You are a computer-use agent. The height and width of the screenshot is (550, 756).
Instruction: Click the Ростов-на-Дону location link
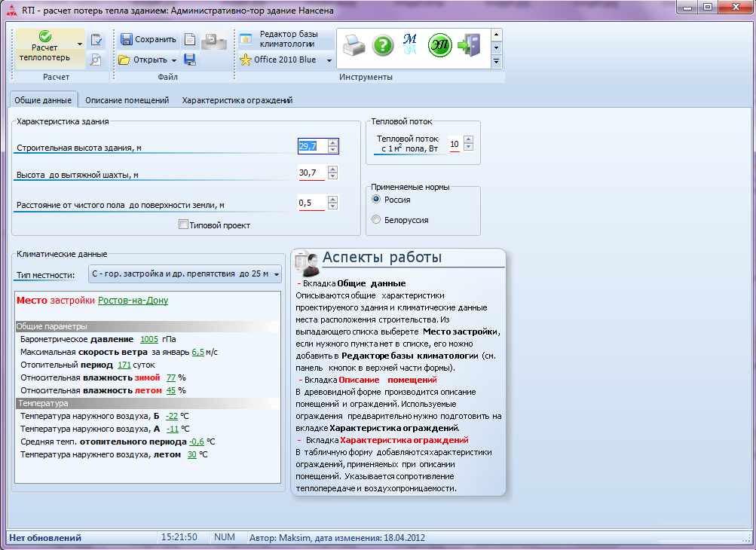[x=133, y=301]
